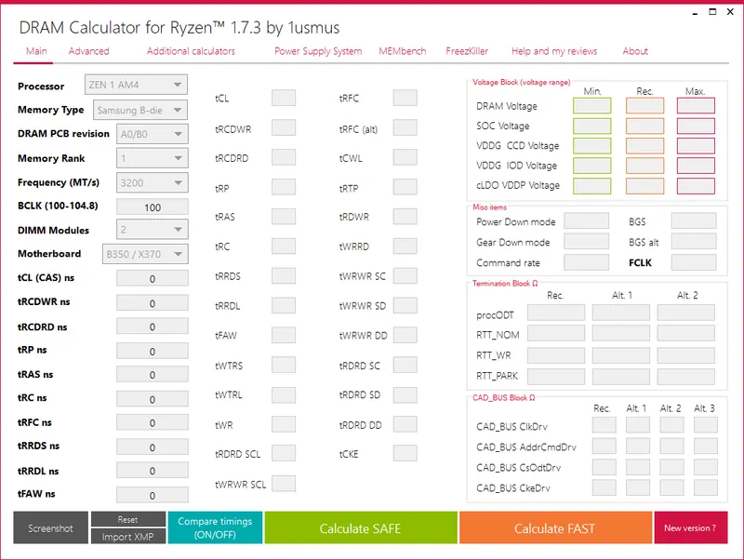Viewport: 744px width, 560px height.
Task: Open the FreezKiller tab
Action: click(x=467, y=51)
